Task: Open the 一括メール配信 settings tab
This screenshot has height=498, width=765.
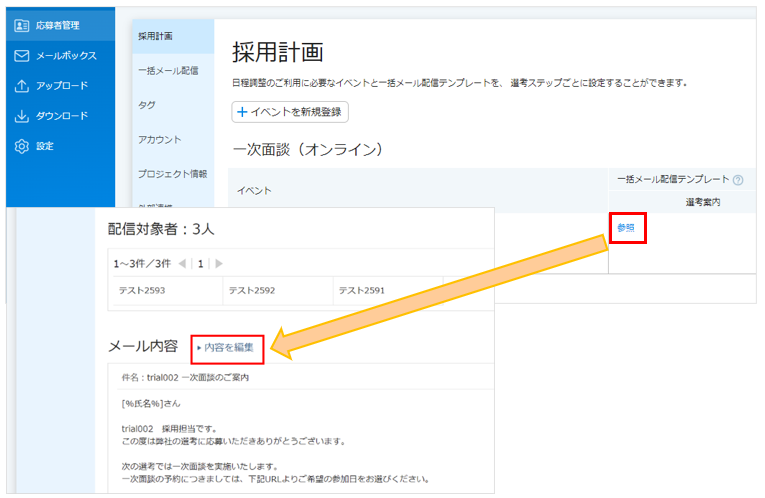Action: [173, 71]
